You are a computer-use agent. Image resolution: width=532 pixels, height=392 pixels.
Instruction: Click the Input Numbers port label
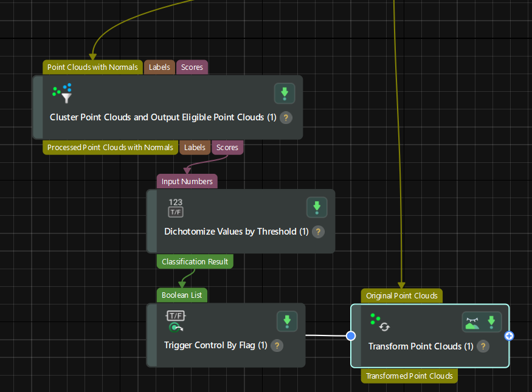coord(187,181)
